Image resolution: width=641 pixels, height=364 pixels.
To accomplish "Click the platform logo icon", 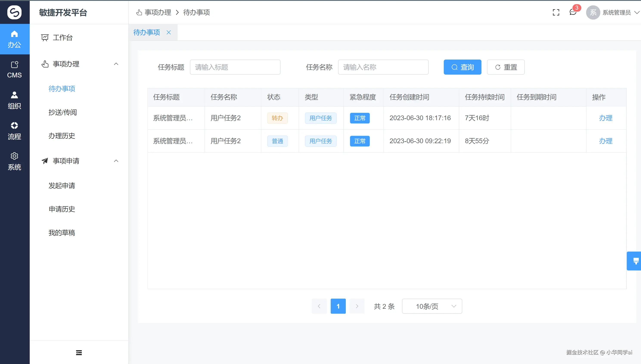I will [x=14, y=12].
